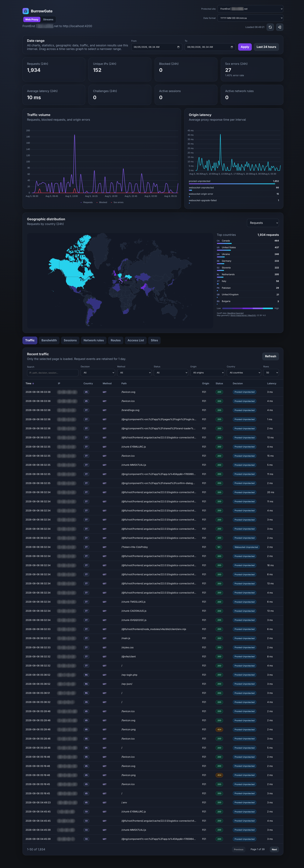The image size is (304, 868).
Task: Click the Requests (24h) stat card
Action: 54,69
